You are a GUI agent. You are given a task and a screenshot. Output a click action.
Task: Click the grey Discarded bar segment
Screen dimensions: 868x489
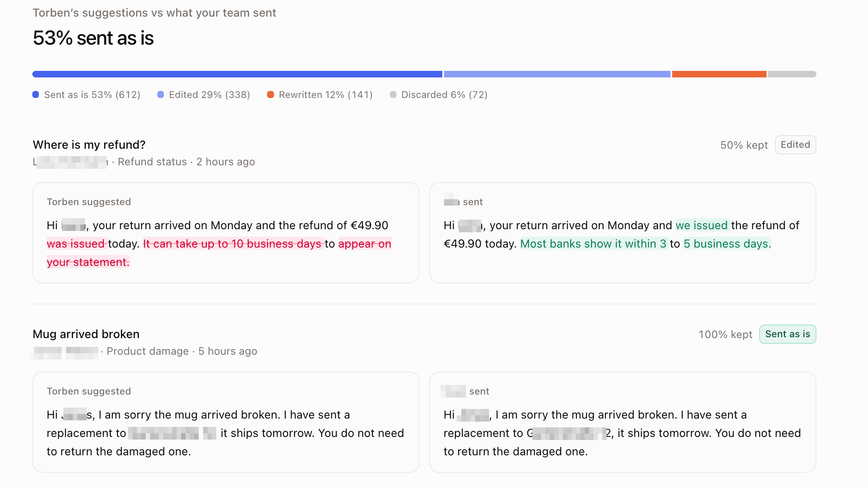click(792, 74)
